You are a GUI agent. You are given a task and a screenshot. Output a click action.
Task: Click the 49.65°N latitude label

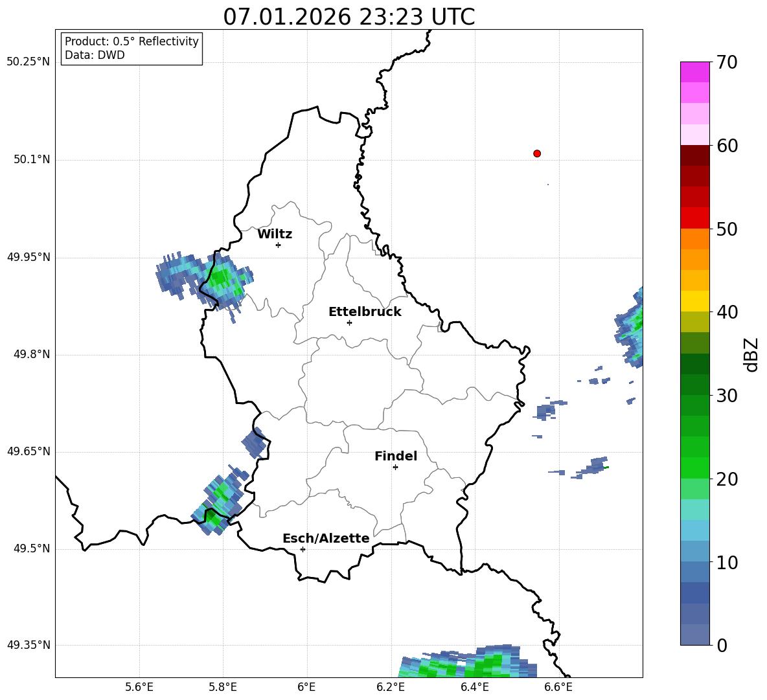pos(29,451)
